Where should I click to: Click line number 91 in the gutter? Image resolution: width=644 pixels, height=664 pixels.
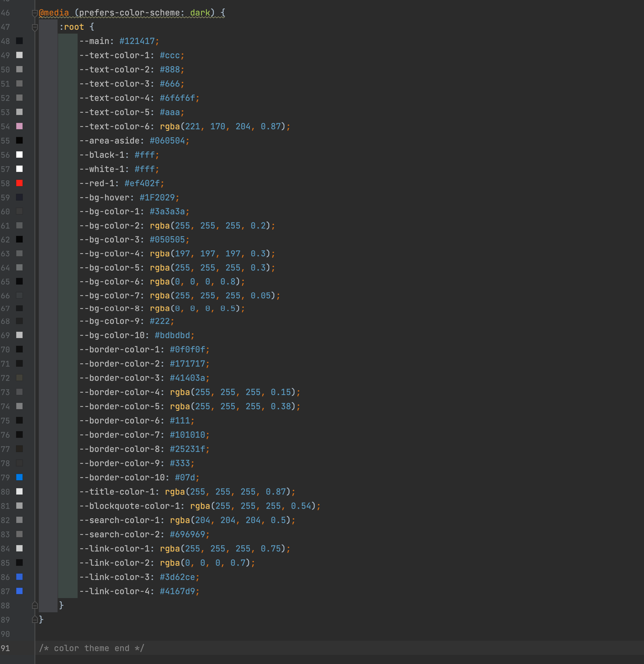[5, 648]
